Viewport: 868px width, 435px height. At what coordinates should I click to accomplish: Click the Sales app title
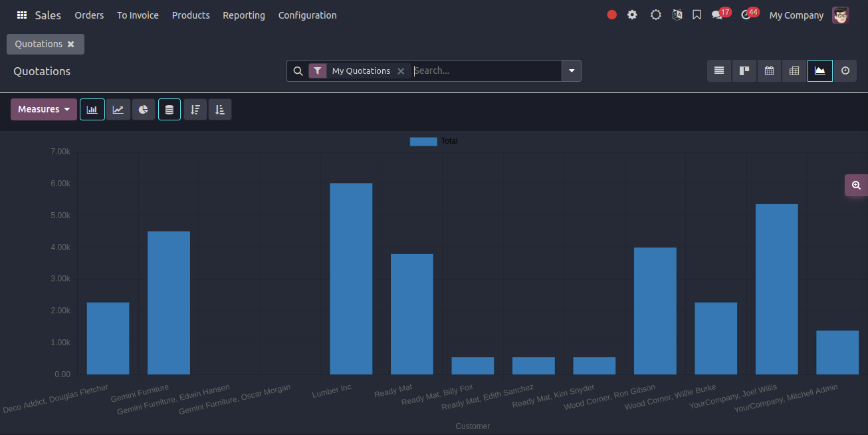[48, 15]
